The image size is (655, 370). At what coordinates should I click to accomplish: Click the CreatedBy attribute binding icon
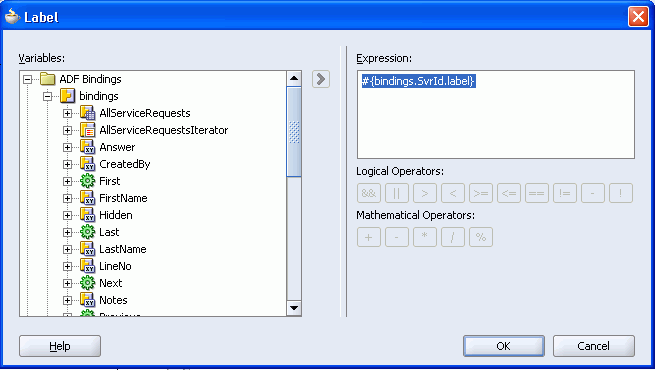click(87, 164)
